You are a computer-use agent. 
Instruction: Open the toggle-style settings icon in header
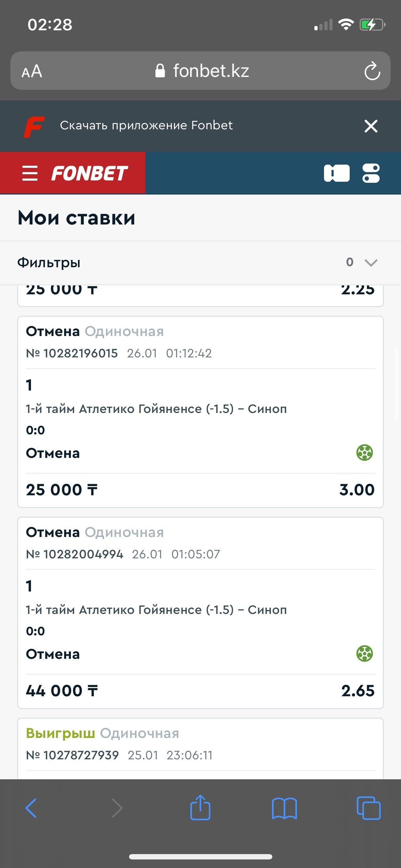coord(371,173)
